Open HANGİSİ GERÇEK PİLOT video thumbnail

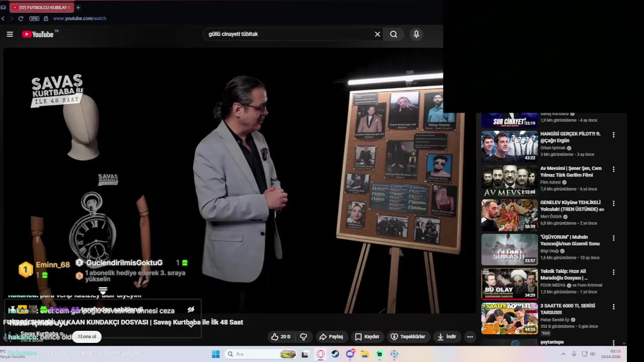click(x=509, y=146)
